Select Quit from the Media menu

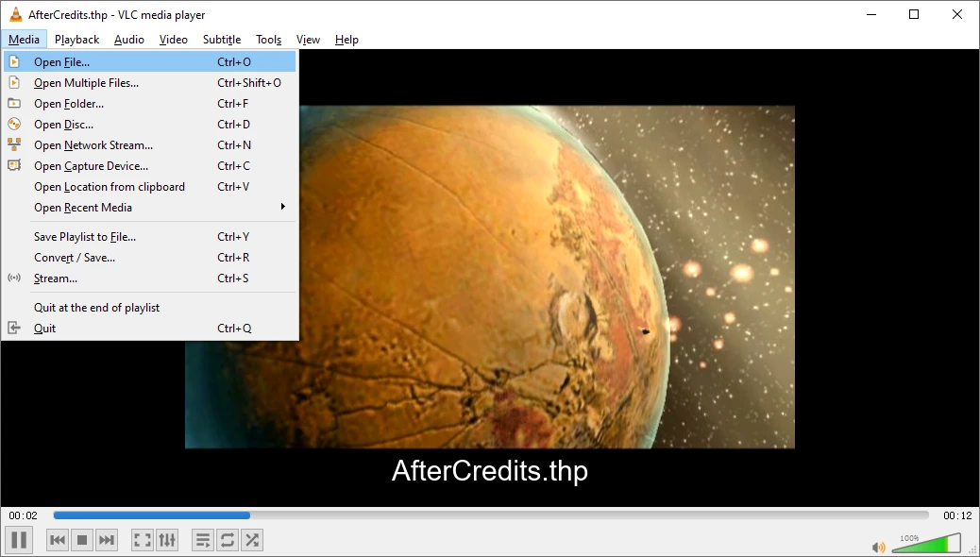[150, 328]
